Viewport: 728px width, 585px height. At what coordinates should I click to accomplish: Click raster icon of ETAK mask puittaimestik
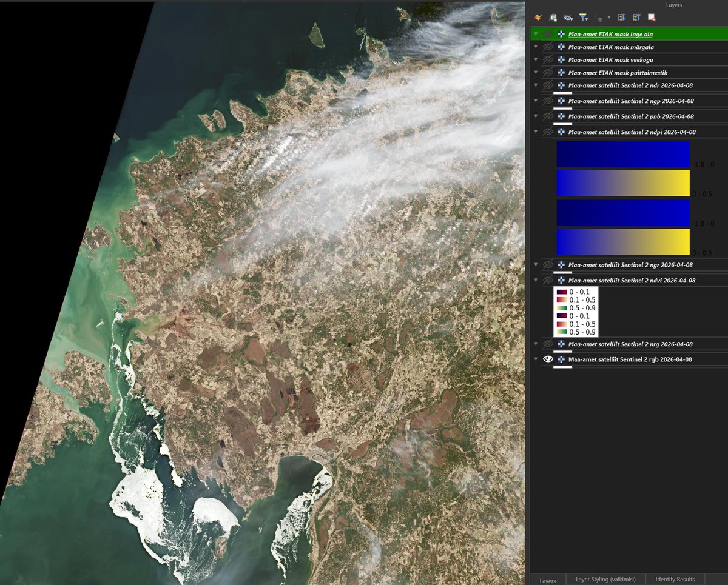pos(562,72)
